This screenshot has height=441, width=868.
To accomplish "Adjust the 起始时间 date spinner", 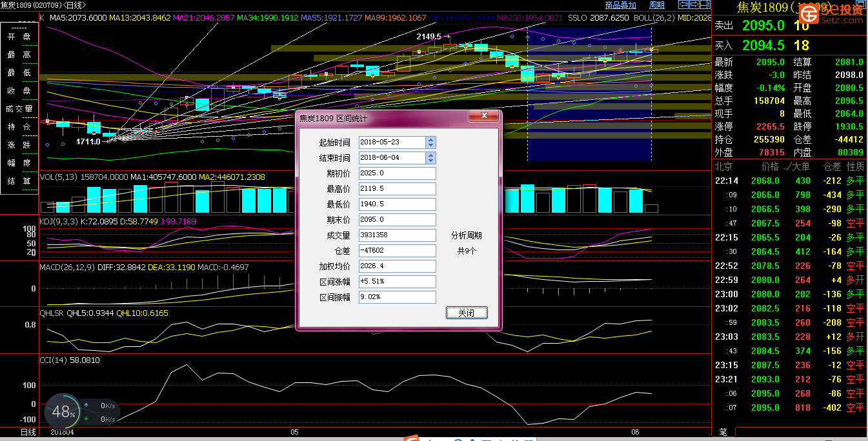I will pyautogui.click(x=431, y=142).
